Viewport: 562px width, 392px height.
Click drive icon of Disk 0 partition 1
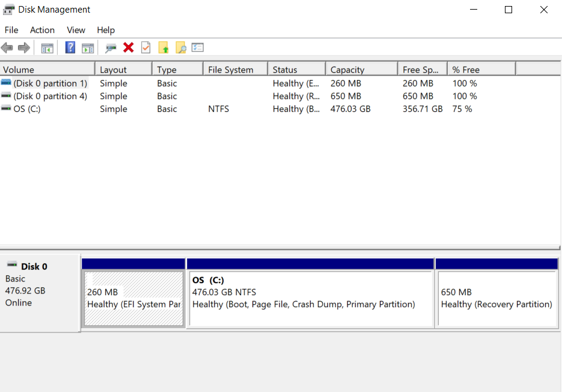tap(6, 82)
